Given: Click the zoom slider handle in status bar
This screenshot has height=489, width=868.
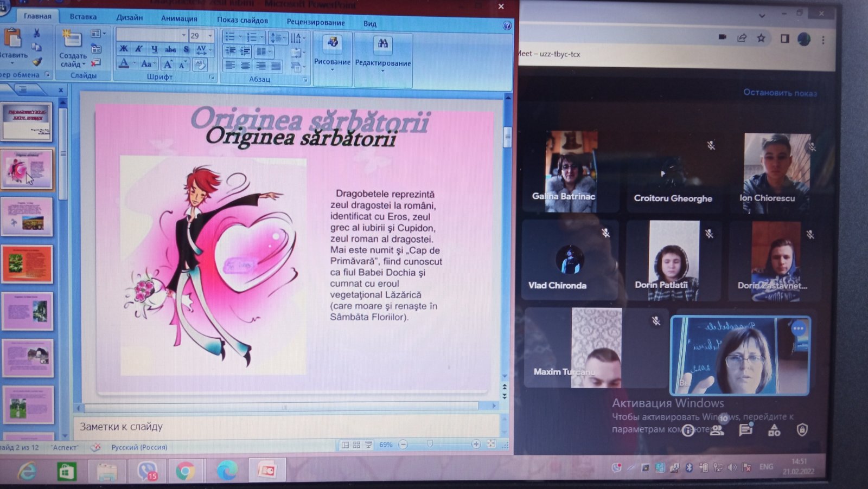Looking at the screenshot, I should (430, 444).
